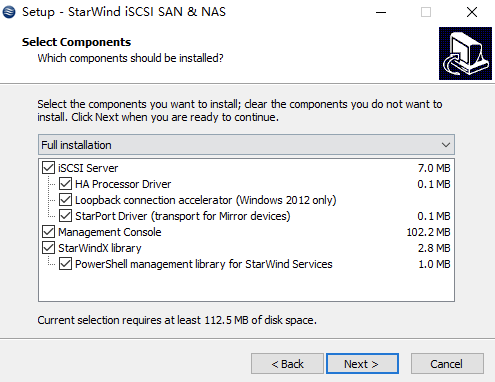Open the Full installation dropdown
The image size is (495, 382).
point(246,145)
